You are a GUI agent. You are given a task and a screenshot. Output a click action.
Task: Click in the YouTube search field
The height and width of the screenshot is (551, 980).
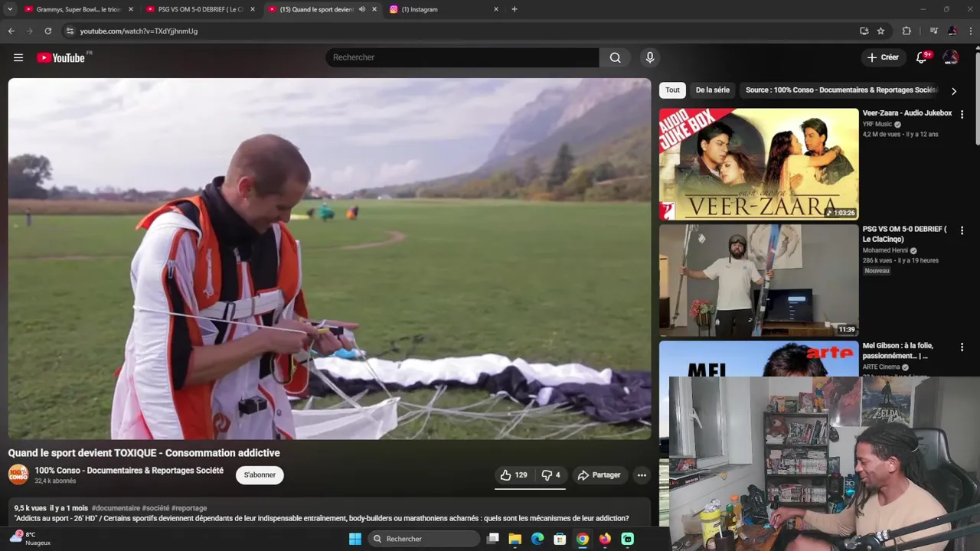coord(462,57)
